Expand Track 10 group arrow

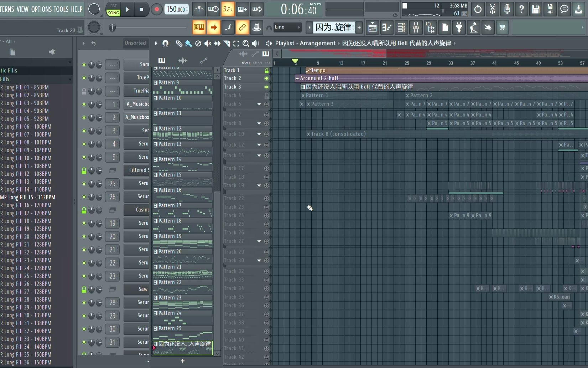tap(259, 134)
